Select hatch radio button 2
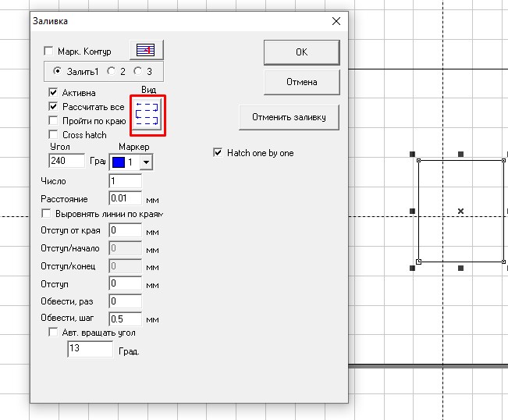The height and width of the screenshot is (420, 508). 112,71
